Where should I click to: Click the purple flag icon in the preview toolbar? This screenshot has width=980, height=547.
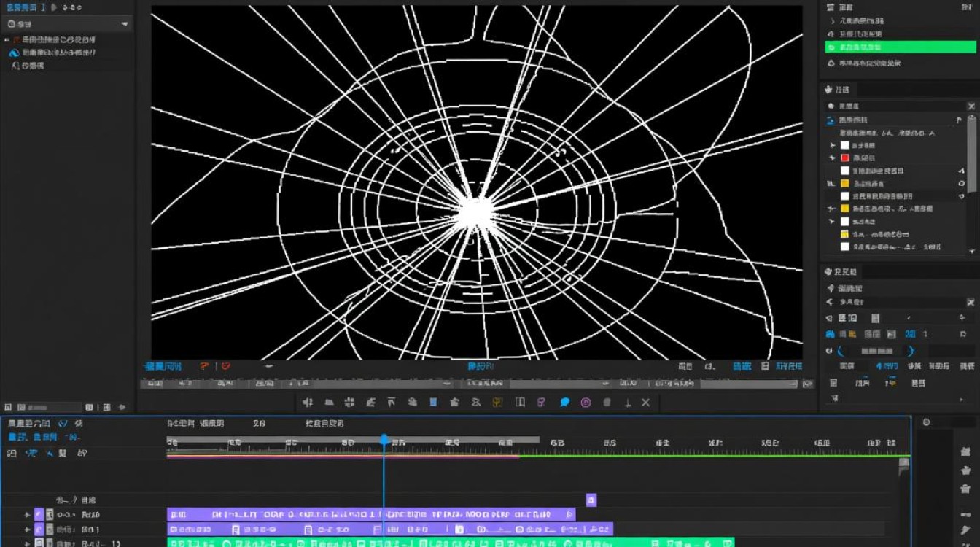pos(541,402)
